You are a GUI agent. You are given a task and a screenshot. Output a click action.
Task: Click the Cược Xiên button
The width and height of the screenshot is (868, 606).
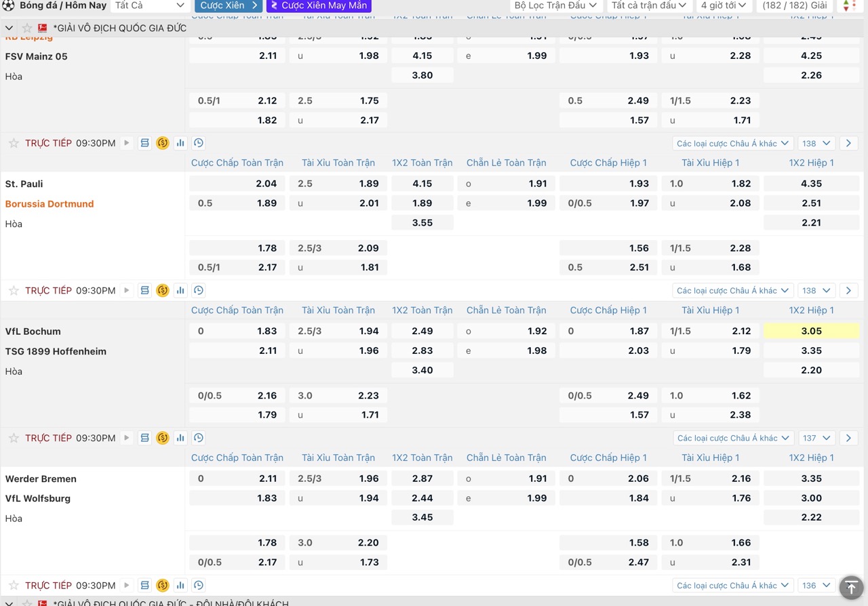pos(229,5)
